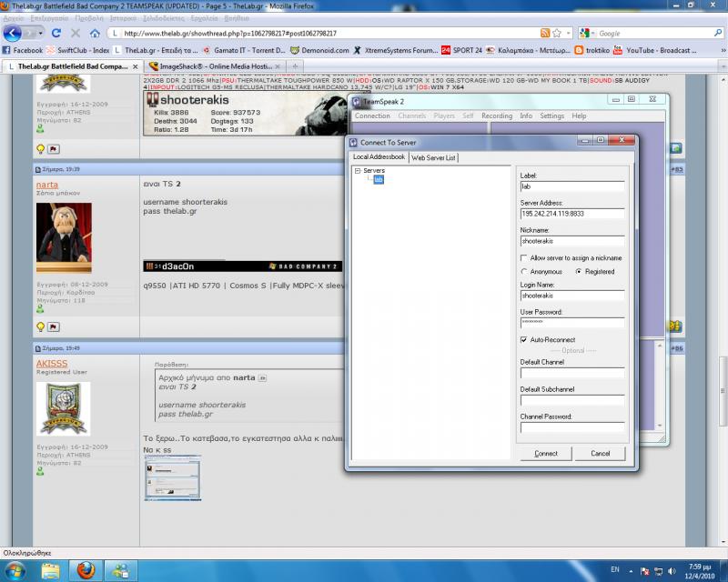Open the TeamSpeak Settings menu
This screenshot has width=728, height=582.
pos(552,115)
